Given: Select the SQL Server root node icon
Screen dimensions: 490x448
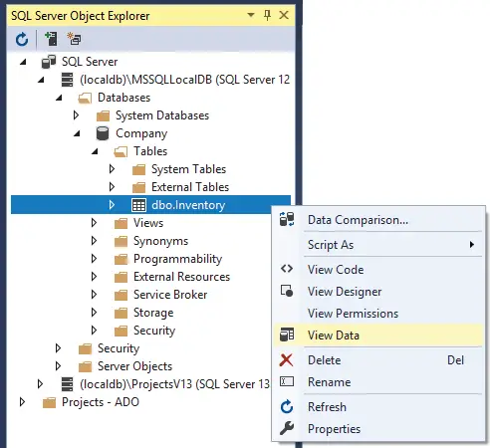Looking at the screenshot, I should pos(49,62).
